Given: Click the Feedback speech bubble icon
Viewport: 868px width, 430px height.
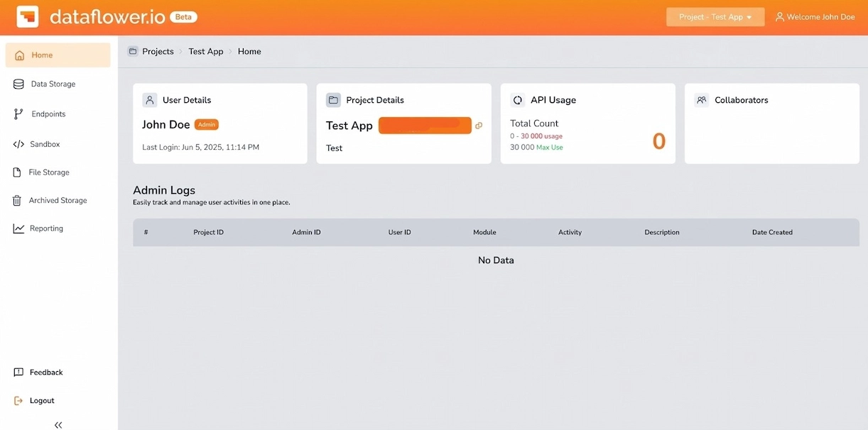Looking at the screenshot, I should point(18,373).
